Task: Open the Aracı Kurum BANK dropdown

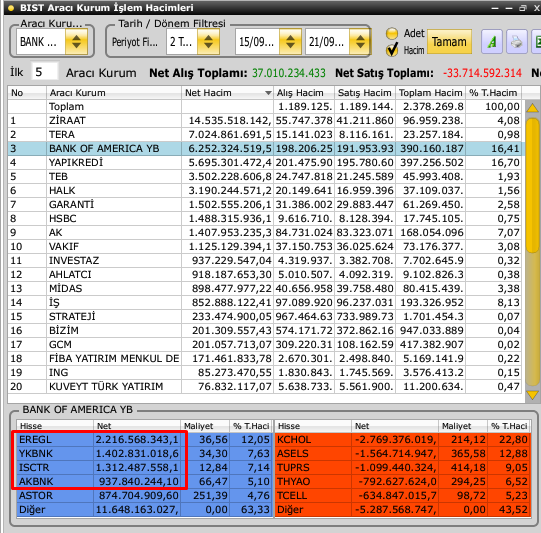Action: (76, 42)
